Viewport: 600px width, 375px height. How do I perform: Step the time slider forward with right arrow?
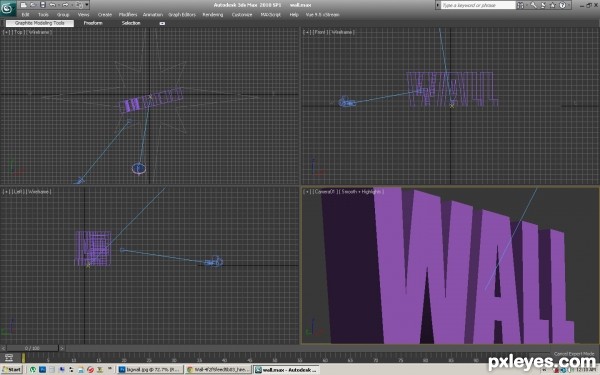click(62, 348)
